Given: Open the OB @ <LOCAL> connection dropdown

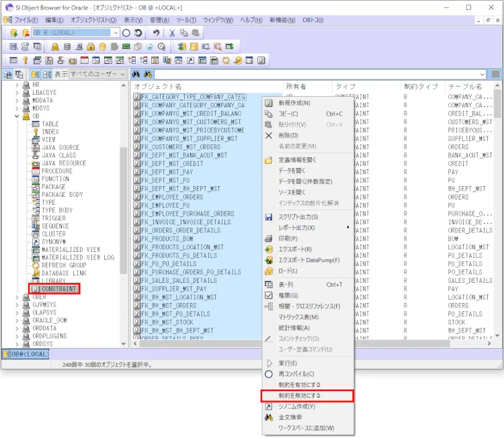Looking at the screenshot, I should click(x=116, y=33).
